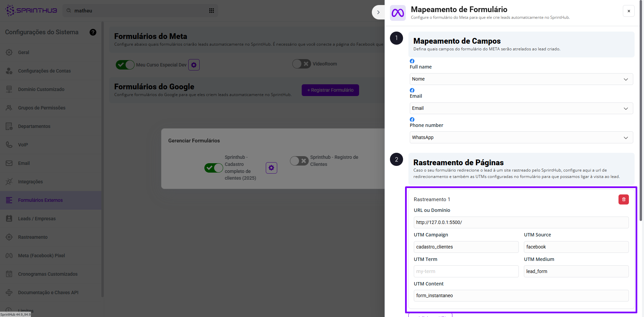Open settings gear for Meu Curso Especial Dev
Image resolution: width=644 pixels, height=317 pixels.
click(194, 65)
